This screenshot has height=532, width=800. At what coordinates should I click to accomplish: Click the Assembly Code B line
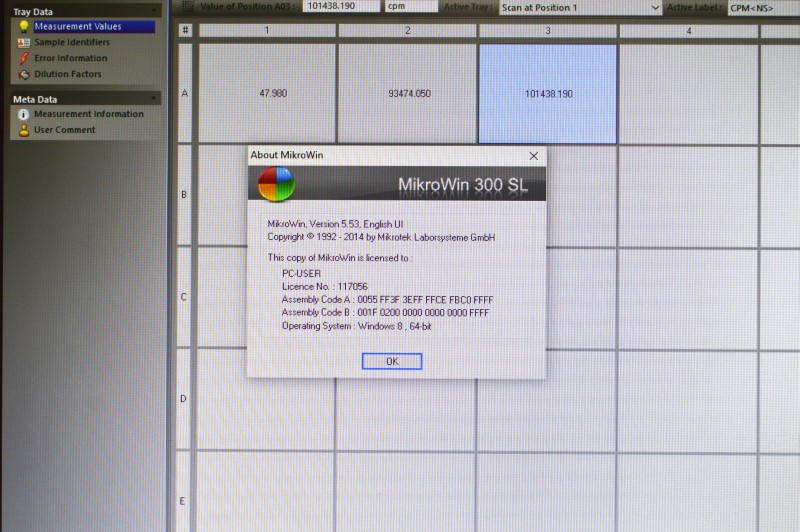[385, 313]
